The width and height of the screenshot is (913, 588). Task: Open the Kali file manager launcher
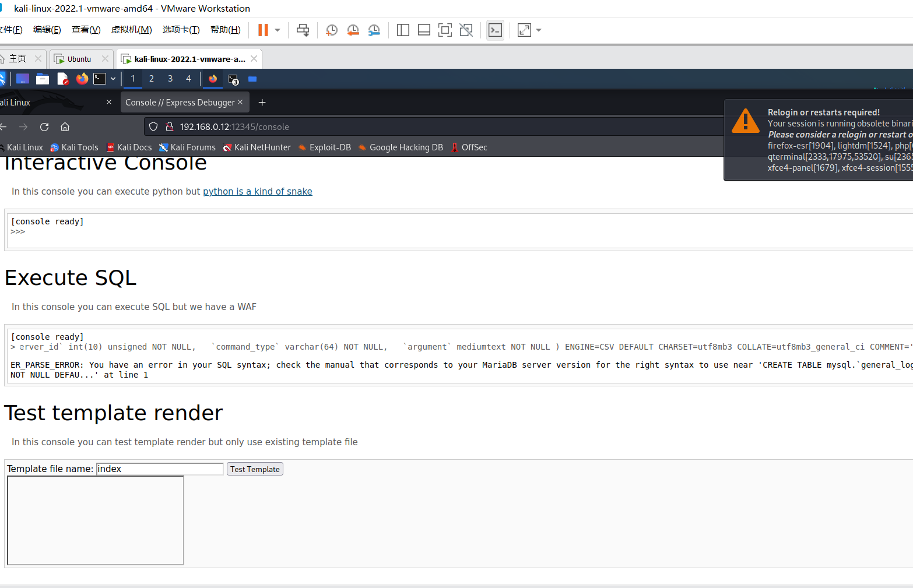[43, 79]
